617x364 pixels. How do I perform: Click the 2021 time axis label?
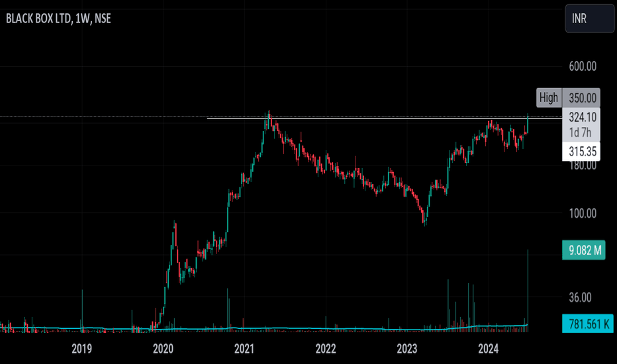click(244, 349)
